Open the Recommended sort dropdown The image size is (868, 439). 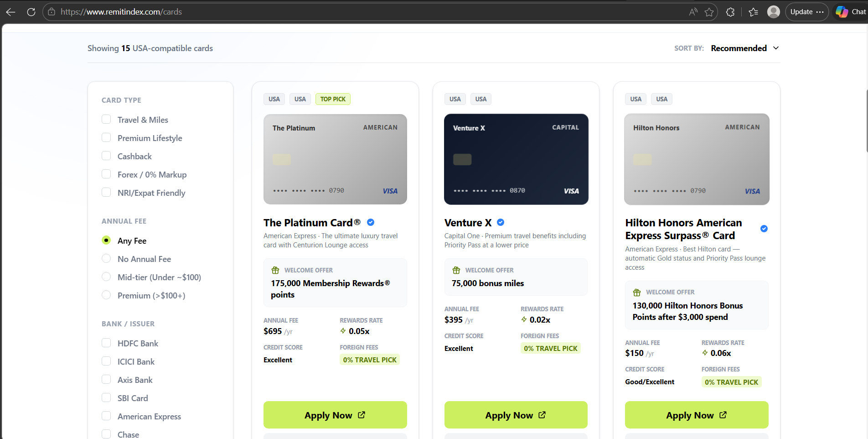click(745, 48)
